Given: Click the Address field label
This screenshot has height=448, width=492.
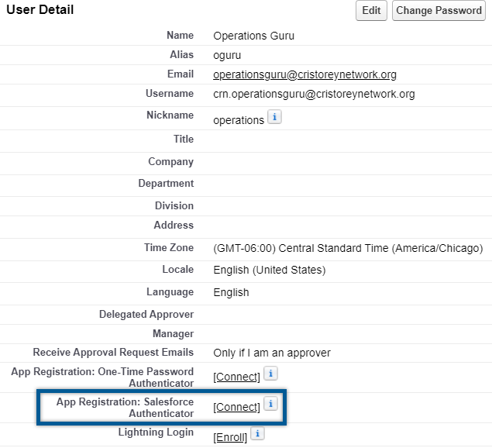Looking at the screenshot, I should pos(174,225).
